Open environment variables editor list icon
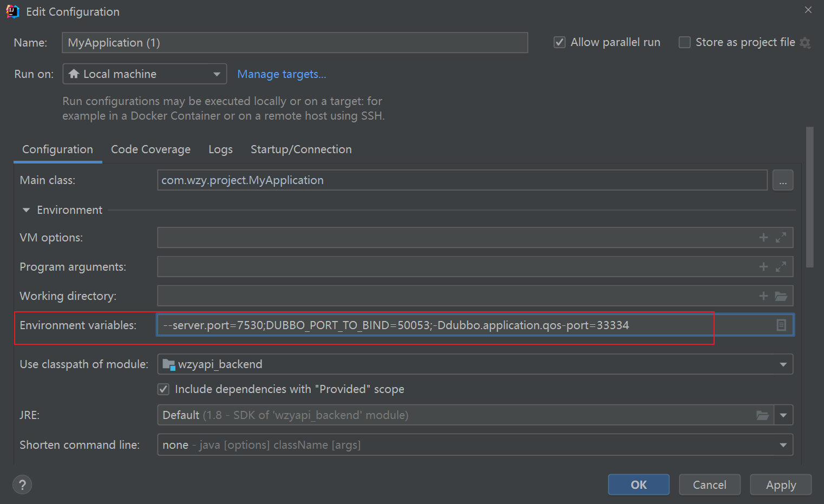The height and width of the screenshot is (504, 824). [781, 325]
